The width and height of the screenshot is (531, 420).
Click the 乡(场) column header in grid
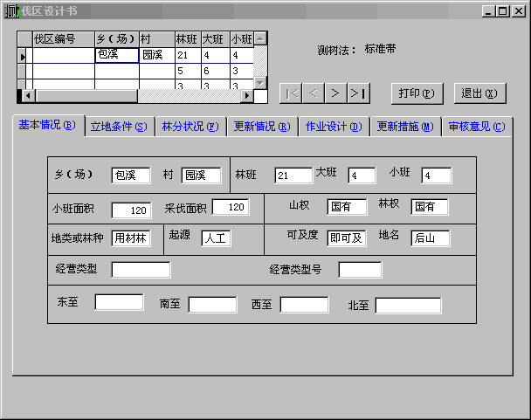117,39
